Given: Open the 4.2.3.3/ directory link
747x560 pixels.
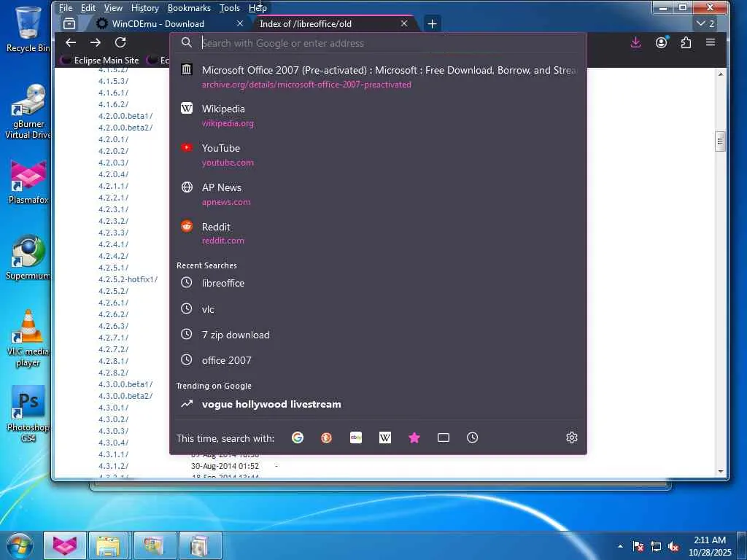Looking at the screenshot, I should (113, 233).
